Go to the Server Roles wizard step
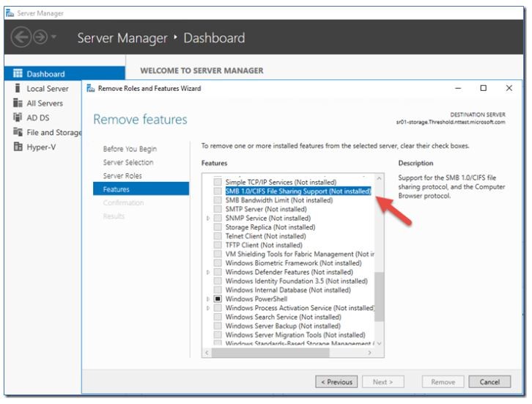This screenshot has height=404, width=532. [122, 176]
